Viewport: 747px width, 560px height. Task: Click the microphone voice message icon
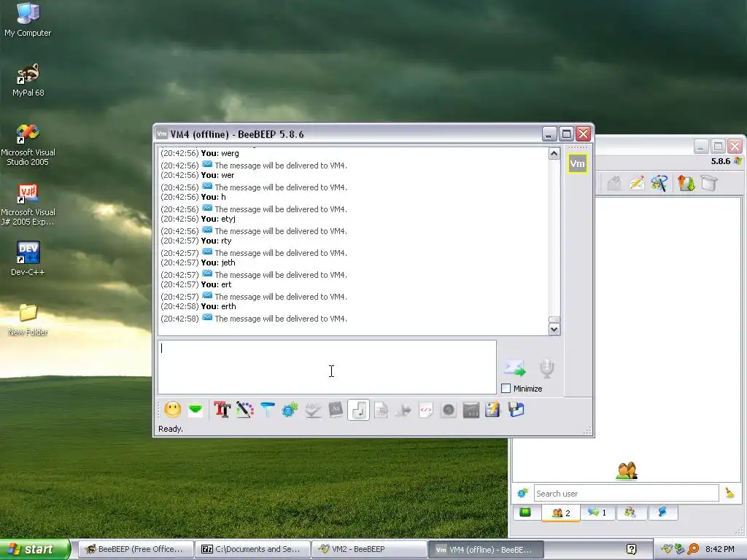pos(546,368)
